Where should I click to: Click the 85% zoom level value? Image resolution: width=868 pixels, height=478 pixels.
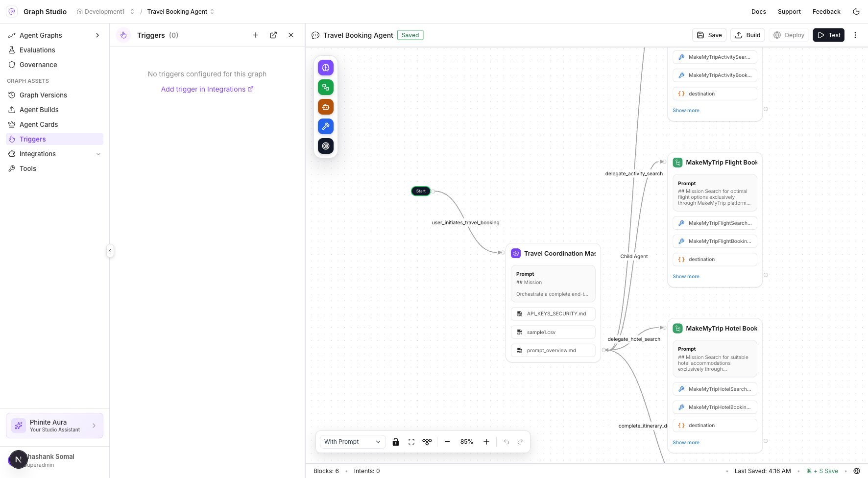point(467,442)
